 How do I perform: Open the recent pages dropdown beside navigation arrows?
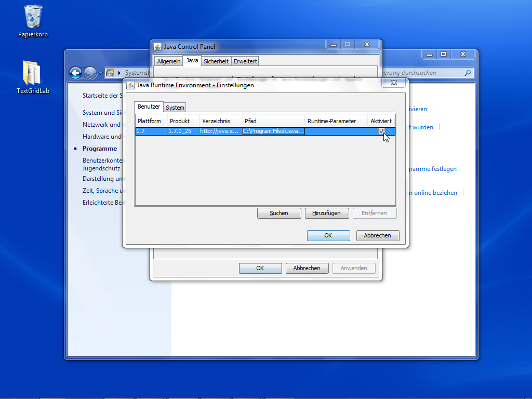(100, 73)
